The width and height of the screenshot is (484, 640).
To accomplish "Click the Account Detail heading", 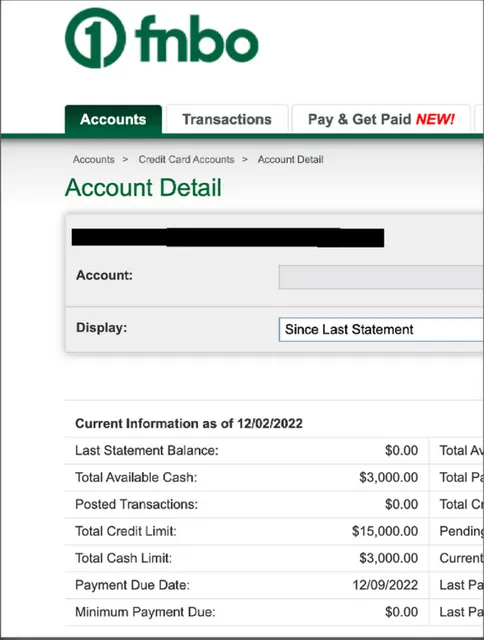I will pos(143,188).
